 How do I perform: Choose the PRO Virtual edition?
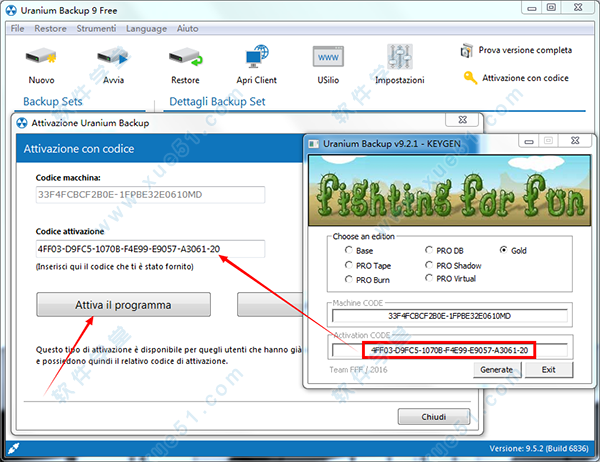pos(429,278)
